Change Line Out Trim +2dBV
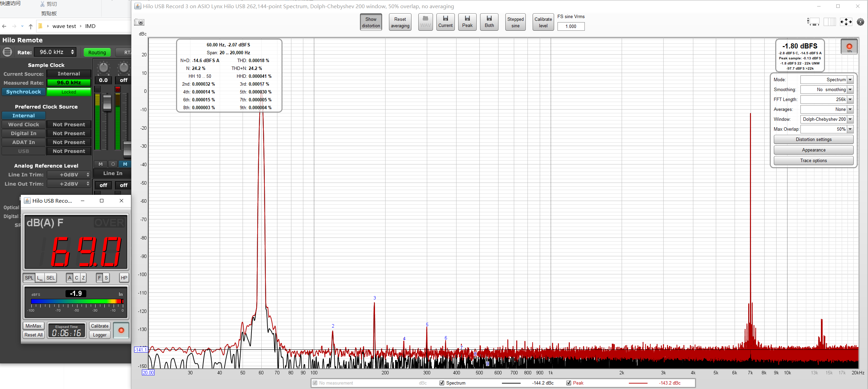Image resolution: width=868 pixels, height=389 pixels. 69,184
